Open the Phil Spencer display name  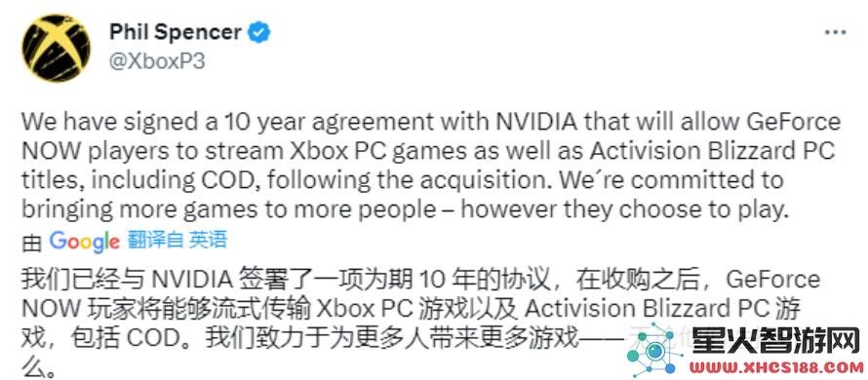176,32
